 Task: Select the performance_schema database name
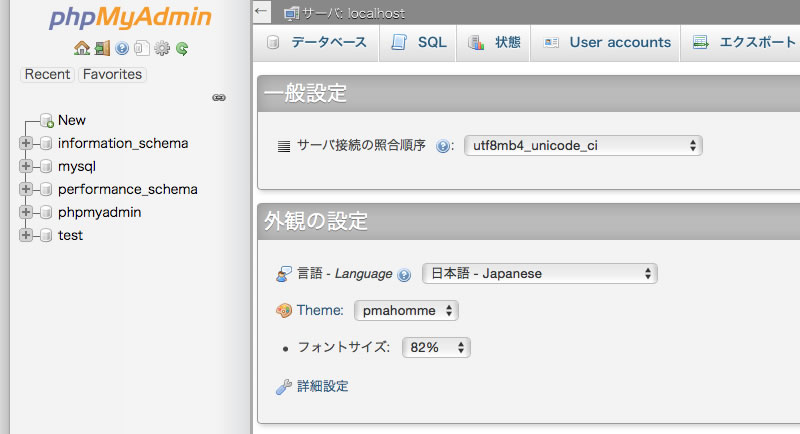coord(128,189)
